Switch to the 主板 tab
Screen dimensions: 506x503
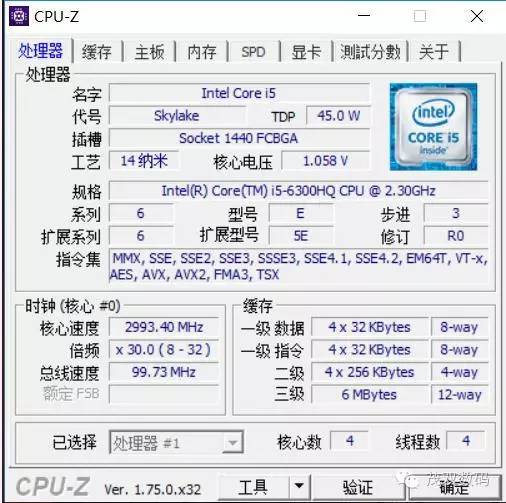coord(149,52)
